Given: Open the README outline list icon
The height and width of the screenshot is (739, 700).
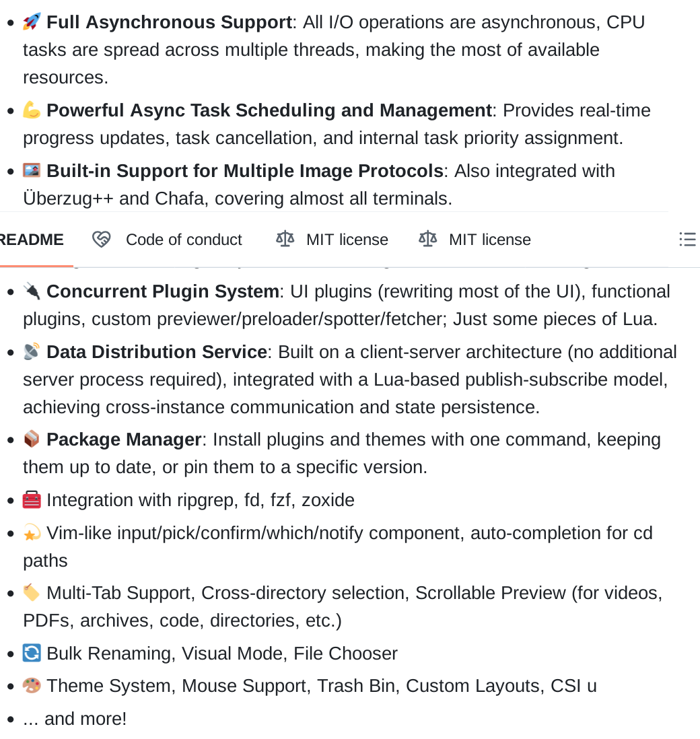Looking at the screenshot, I should (687, 240).
